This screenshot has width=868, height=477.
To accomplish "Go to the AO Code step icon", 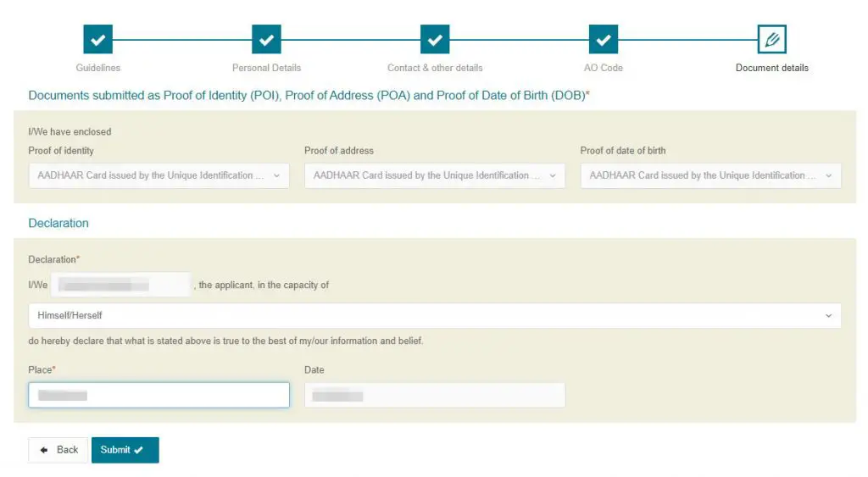I will point(603,39).
